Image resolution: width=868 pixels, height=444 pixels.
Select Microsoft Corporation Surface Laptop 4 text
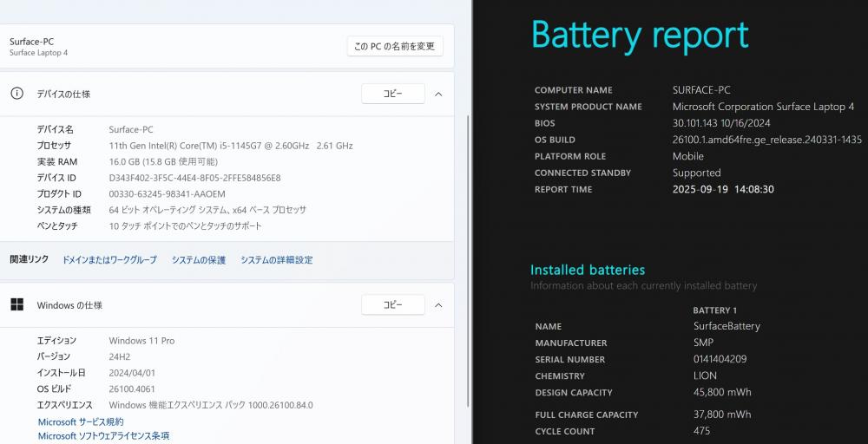[763, 107]
